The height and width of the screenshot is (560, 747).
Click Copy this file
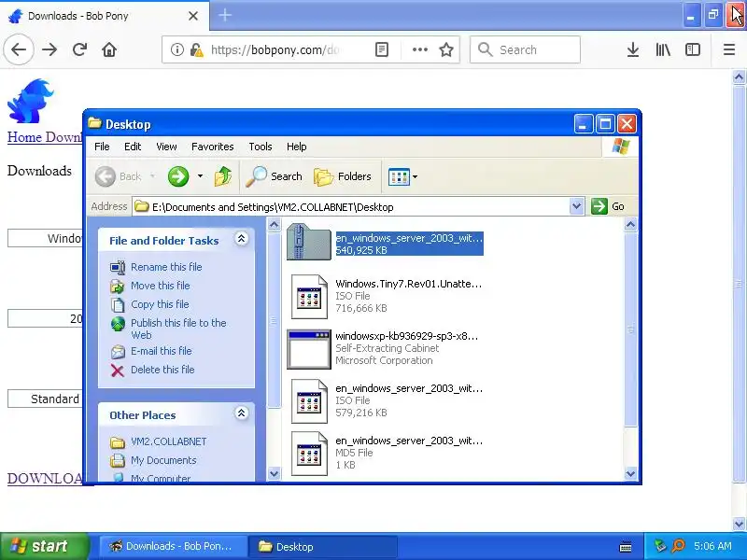[x=160, y=304]
